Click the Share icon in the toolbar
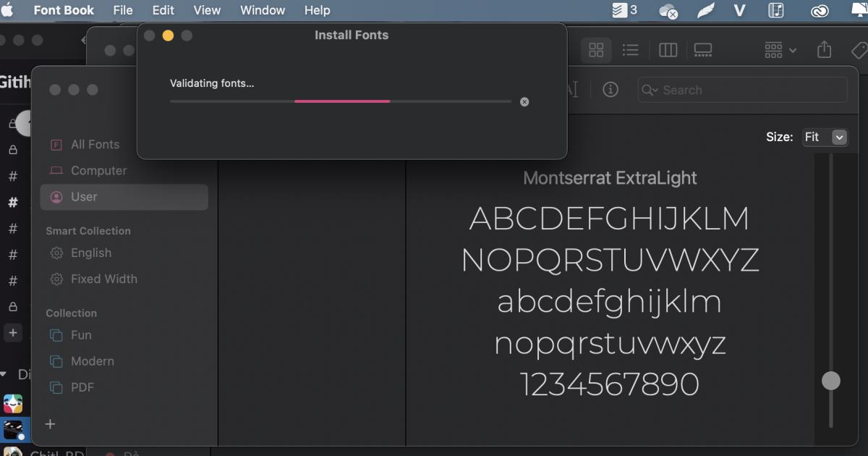The width and height of the screenshot is (868, 456). 824,49
